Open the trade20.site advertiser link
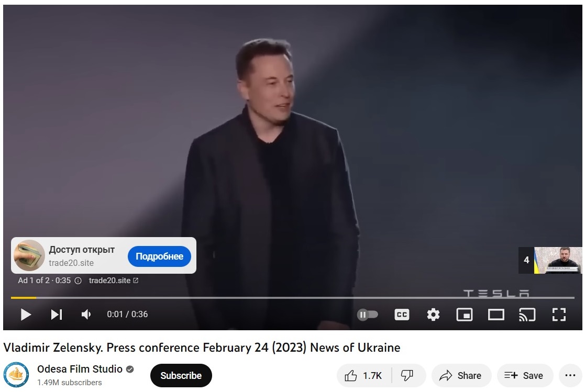Screen dimensions: 585x392 coord(114,281)
